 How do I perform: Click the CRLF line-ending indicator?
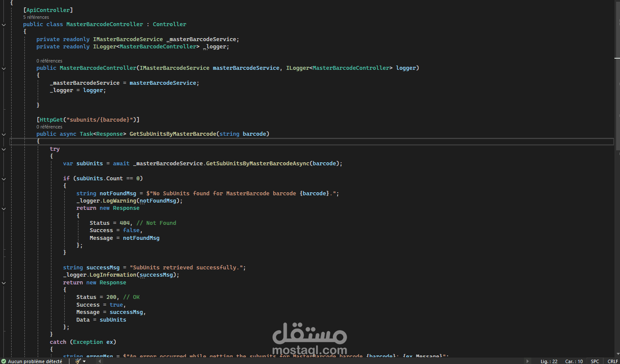(613, 361)
